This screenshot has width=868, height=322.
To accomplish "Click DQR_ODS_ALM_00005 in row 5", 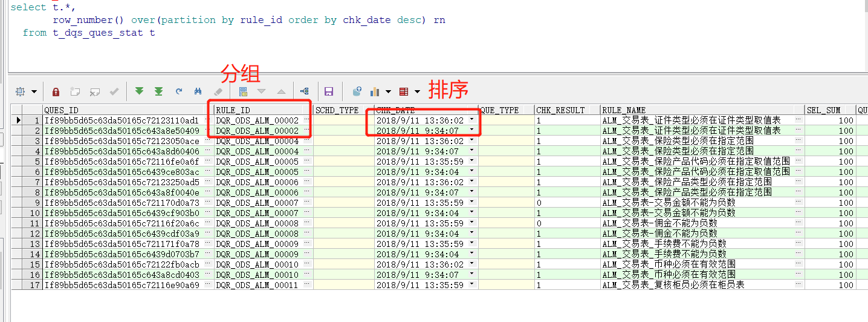I will 257,162.
